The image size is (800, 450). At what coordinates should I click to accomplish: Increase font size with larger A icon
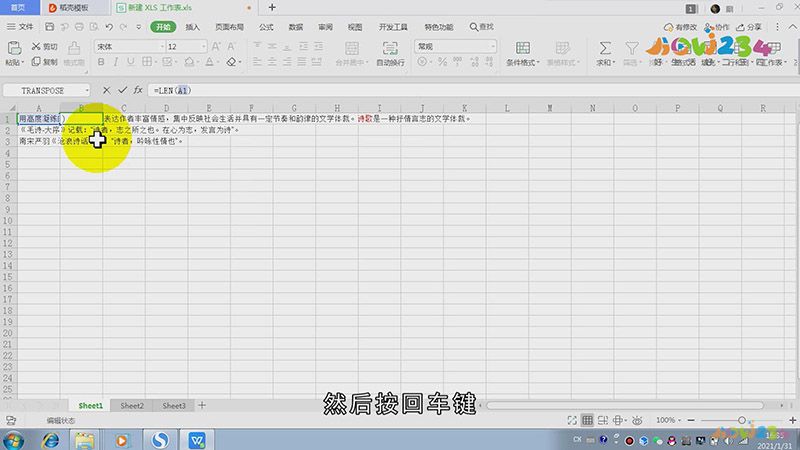[216, 46]
